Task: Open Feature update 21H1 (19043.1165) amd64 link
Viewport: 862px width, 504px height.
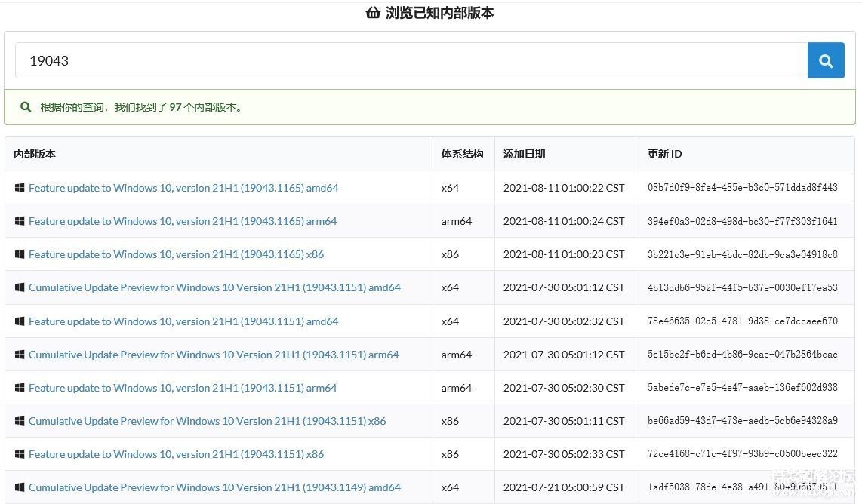Action: click(183, 188)
